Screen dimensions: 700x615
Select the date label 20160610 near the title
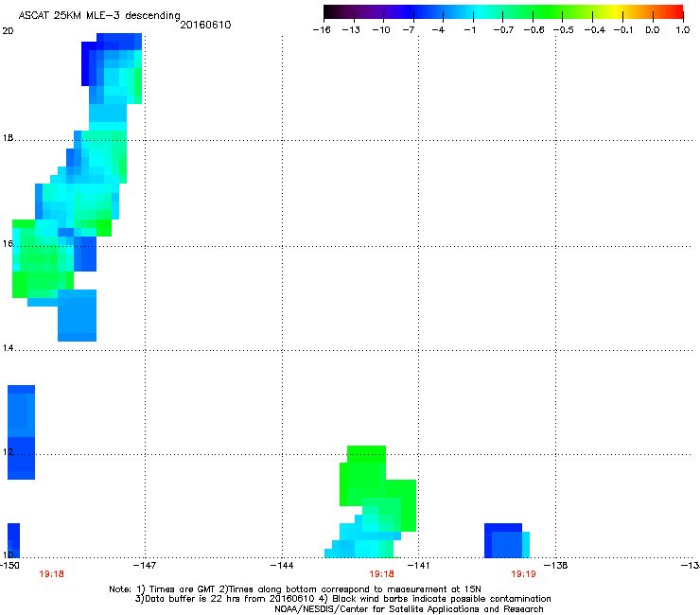point(206,25)
